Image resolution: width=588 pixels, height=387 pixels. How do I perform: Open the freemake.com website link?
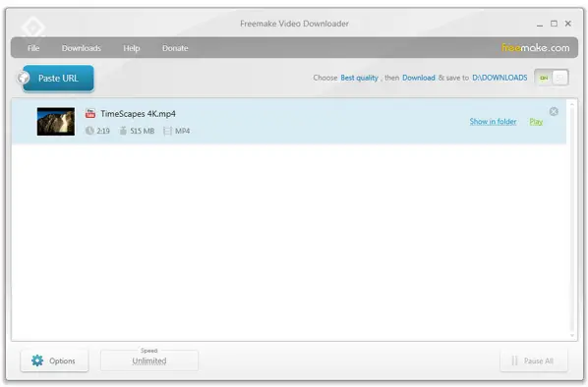pos(535,47)
